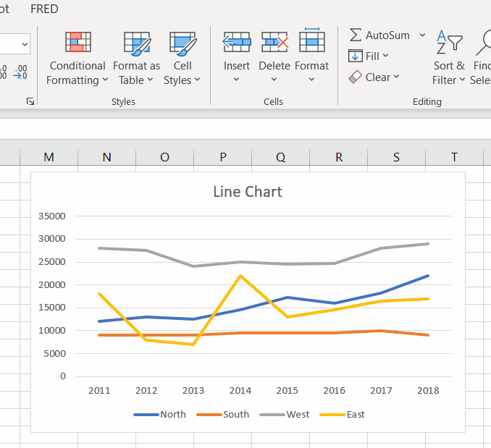Click the Line Chart title
This screenshot has width=491, height=448.
click(248, 192)
